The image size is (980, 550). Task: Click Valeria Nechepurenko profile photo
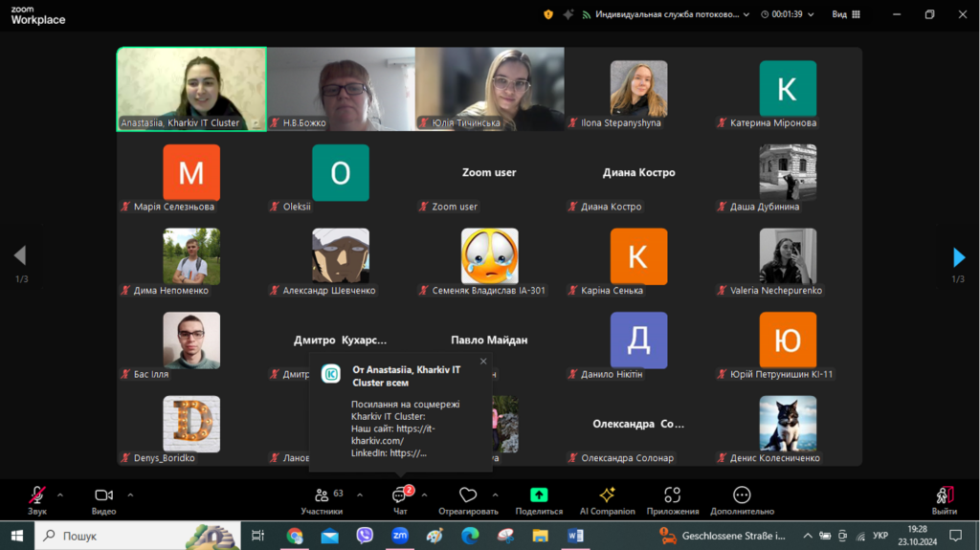pos(788,256)
